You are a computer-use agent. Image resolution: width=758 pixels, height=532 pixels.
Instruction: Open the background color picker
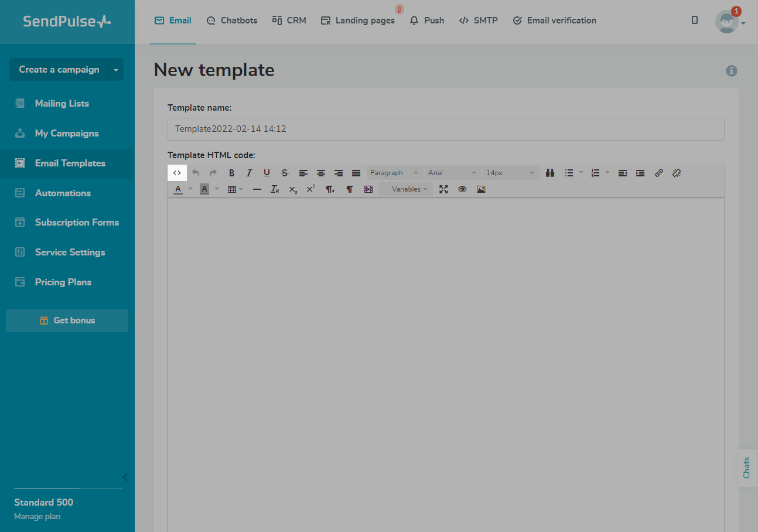[204, 189]
